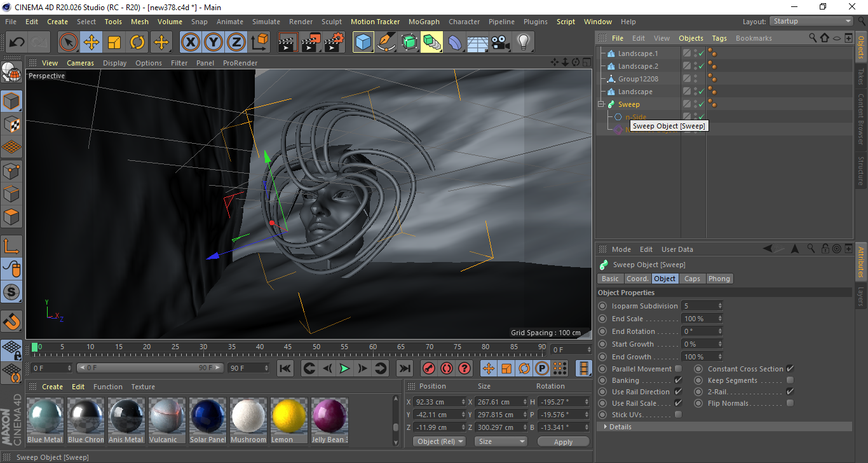
Task: Activate the Scale tool
Action: point(114,43)
